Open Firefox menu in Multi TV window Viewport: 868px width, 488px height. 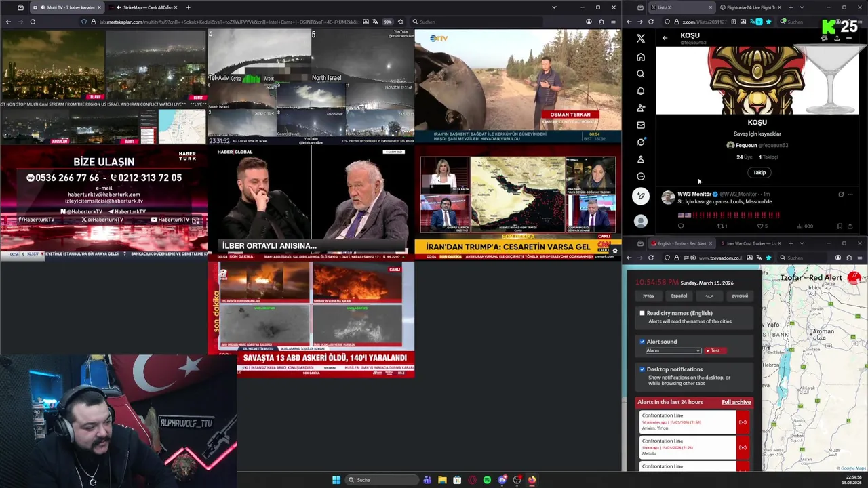(x=614, y=22)
